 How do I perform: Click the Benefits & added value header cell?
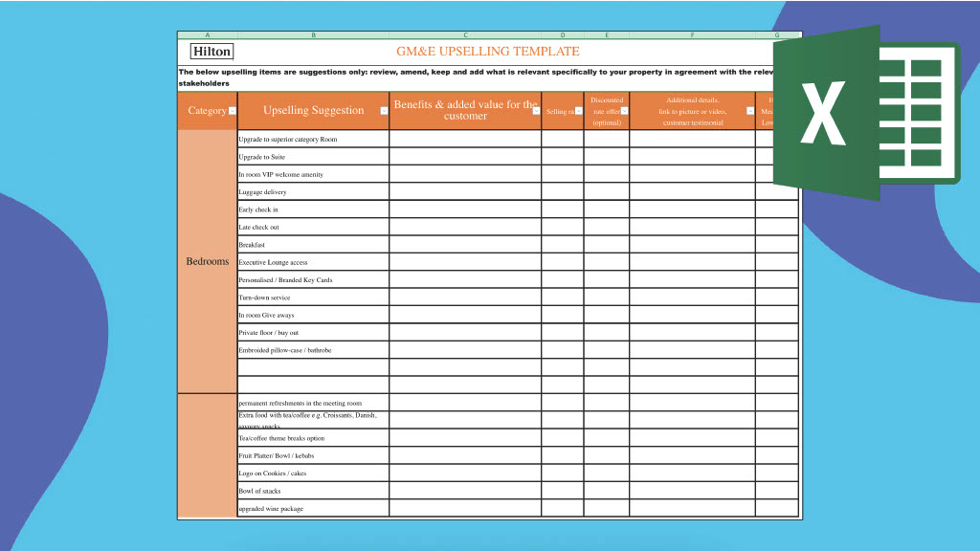[465, 111]
